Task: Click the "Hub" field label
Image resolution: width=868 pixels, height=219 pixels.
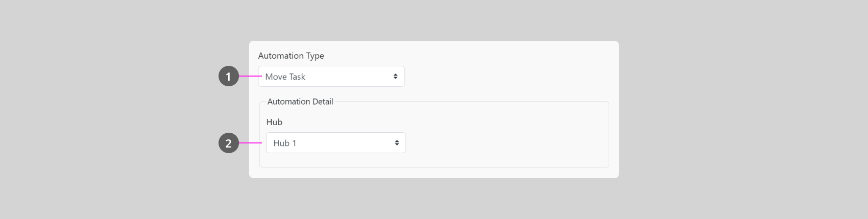Action: [274, 122]
